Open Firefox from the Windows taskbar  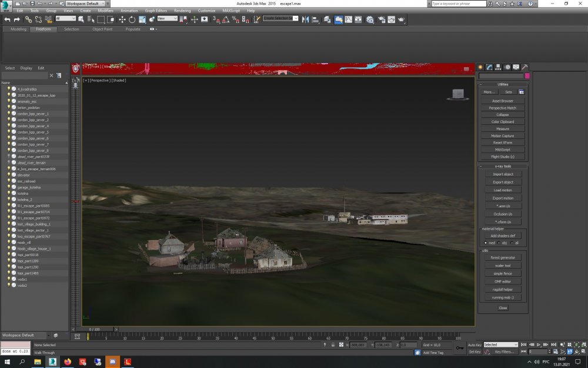[x=67, y=362]
